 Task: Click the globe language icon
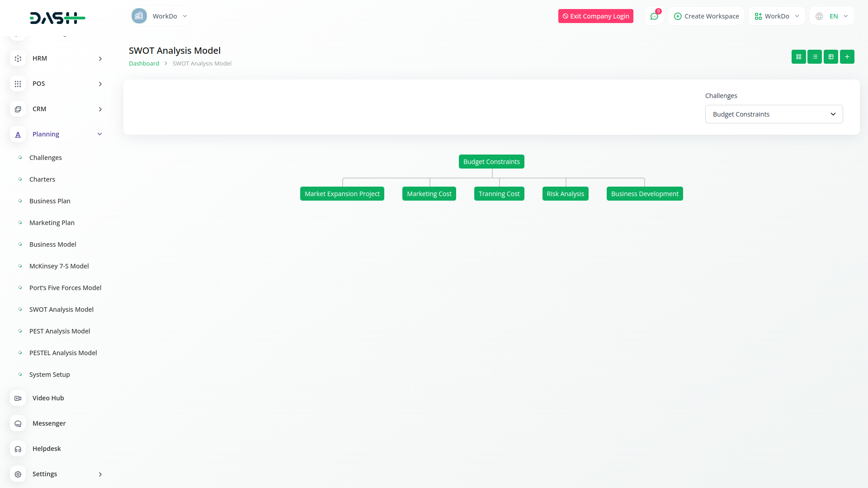point(819,16)
